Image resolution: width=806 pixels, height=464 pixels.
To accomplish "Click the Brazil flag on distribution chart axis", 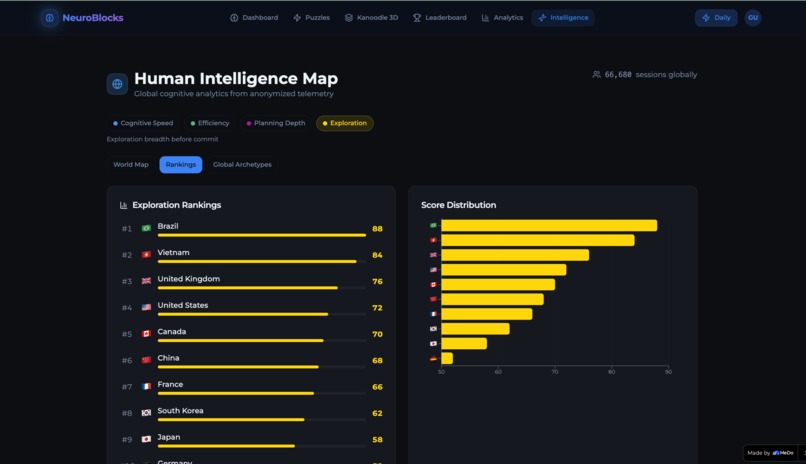I will 433,225.
